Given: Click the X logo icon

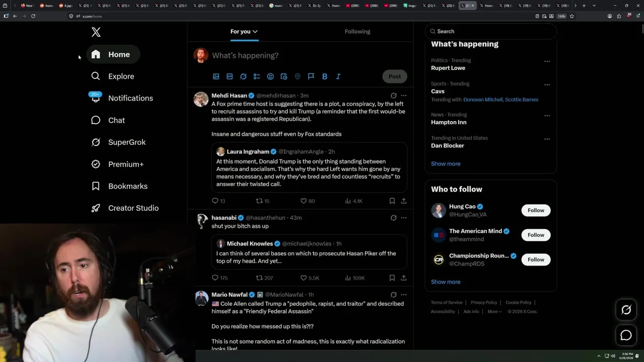Looking at the screenshot, I should tap(96, 32).
